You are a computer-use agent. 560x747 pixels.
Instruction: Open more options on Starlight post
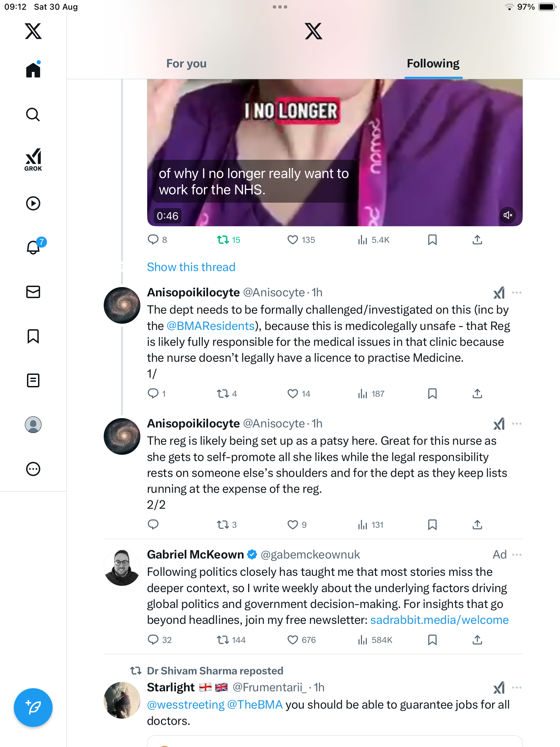(x=517, y=688)
